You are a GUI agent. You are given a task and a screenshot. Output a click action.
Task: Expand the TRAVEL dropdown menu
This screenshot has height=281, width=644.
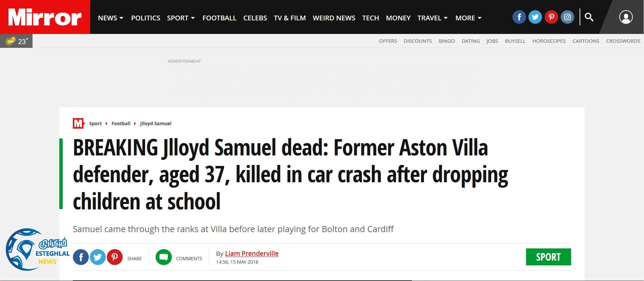(432, 18)
